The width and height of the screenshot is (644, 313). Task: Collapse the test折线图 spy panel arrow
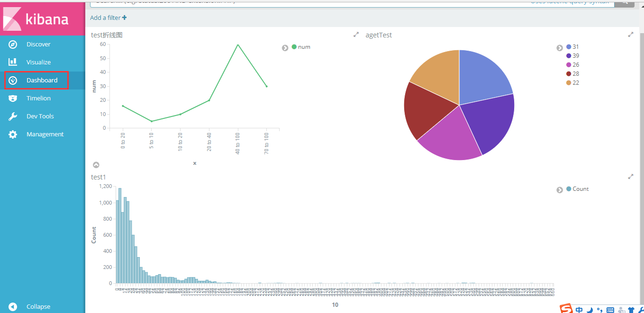tap(96, 165)
